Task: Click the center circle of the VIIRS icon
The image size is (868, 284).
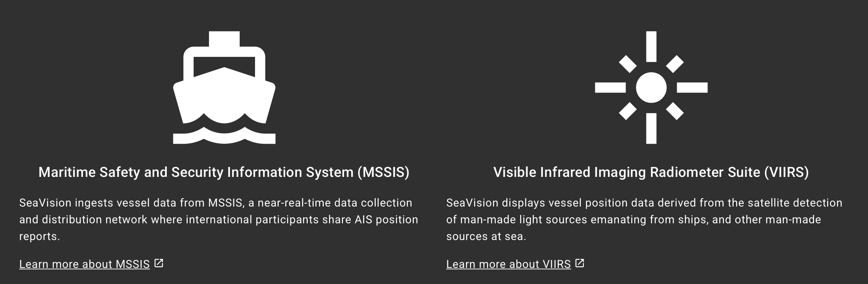Action: point(651,88)
